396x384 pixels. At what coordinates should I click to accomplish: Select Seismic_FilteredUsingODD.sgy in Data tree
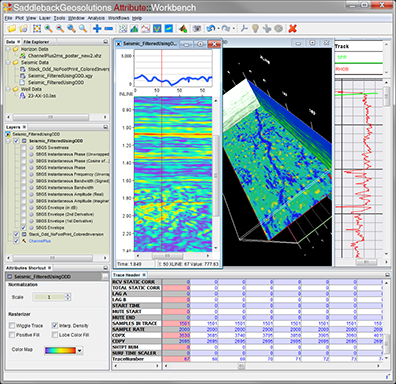pos(60,76)
